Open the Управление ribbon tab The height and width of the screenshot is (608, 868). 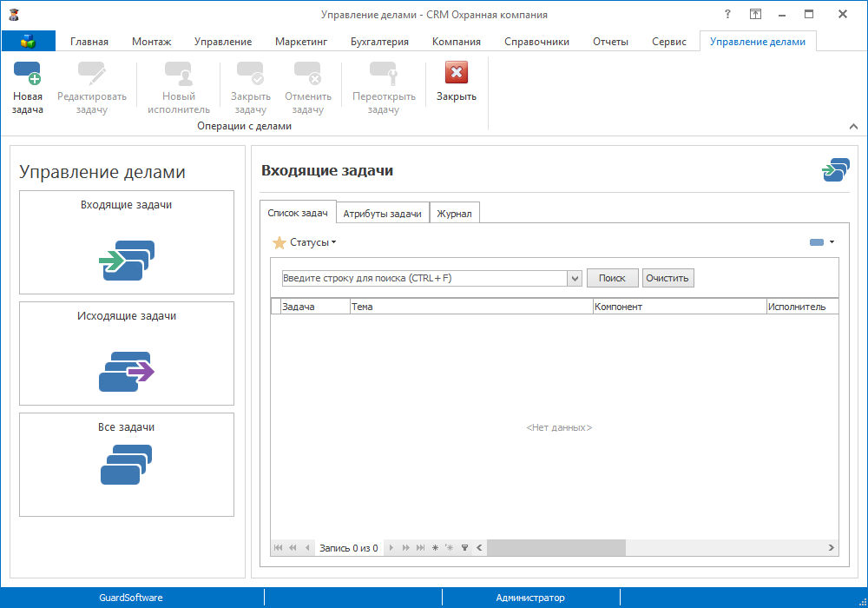pyautogui.click(x=222, y=42)
